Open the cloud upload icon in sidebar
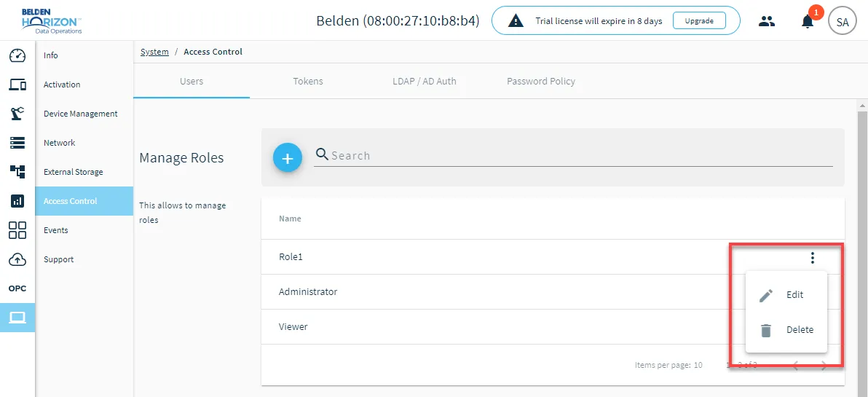 [x=17, y=259]
